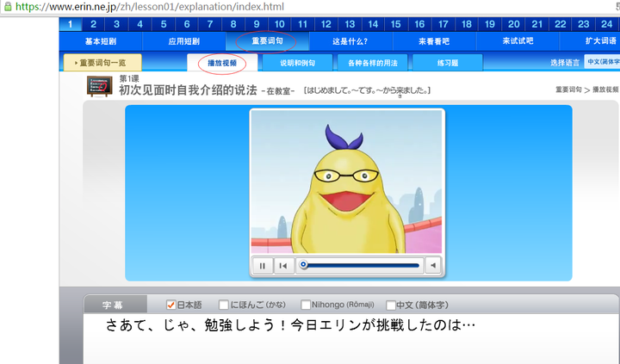Click the 重要词句 breadcrumb link
The image size is (620, 364).
pyautogui.click(x=568, y=89)
